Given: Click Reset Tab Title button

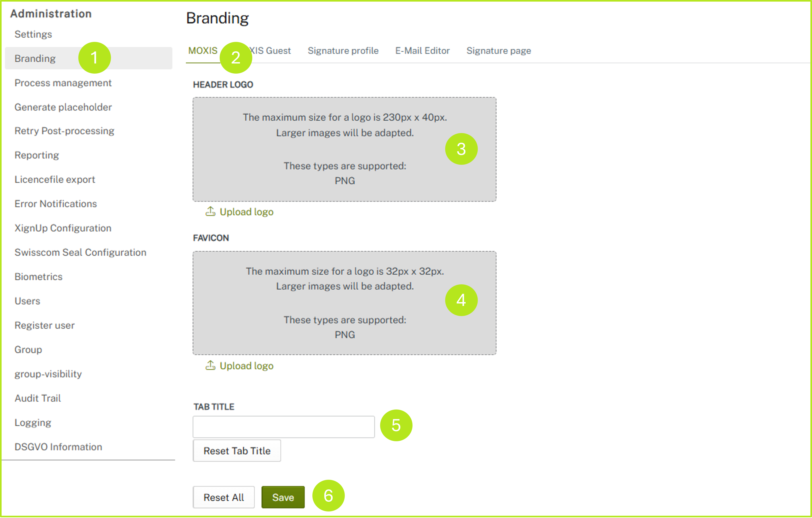Looking at the screenshot, I should click(237, 450).
